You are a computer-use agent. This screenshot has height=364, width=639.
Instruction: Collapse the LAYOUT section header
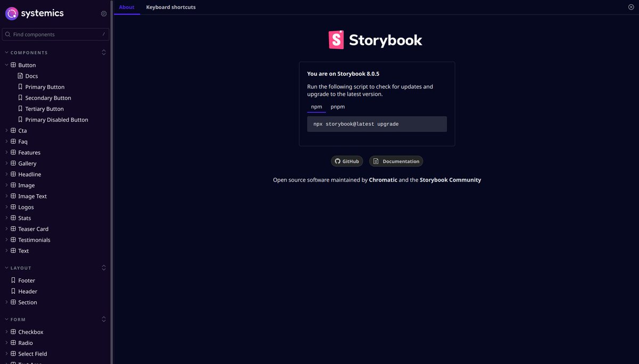[18, 268]
